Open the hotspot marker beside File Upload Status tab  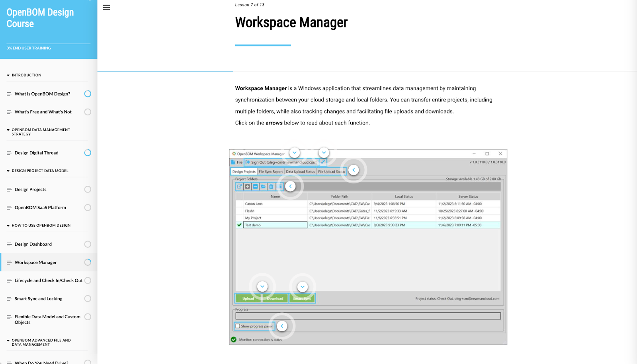tap(354, 170)
